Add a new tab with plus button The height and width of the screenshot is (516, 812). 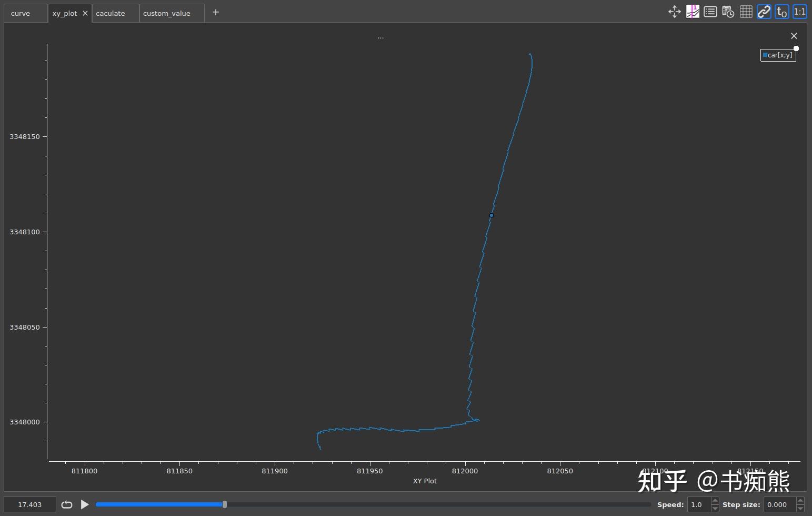pyautogui.click(x=216, y=12)
